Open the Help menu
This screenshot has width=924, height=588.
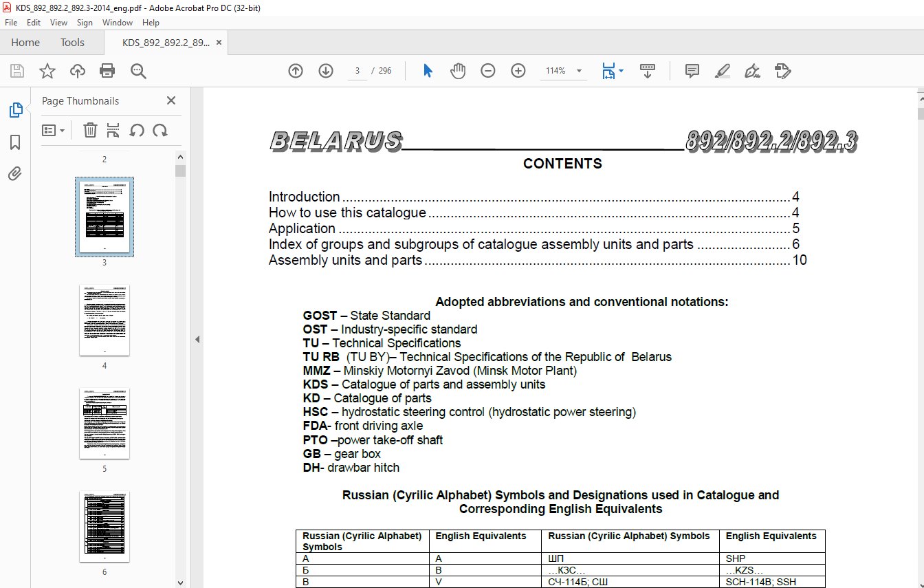(151, 23)
